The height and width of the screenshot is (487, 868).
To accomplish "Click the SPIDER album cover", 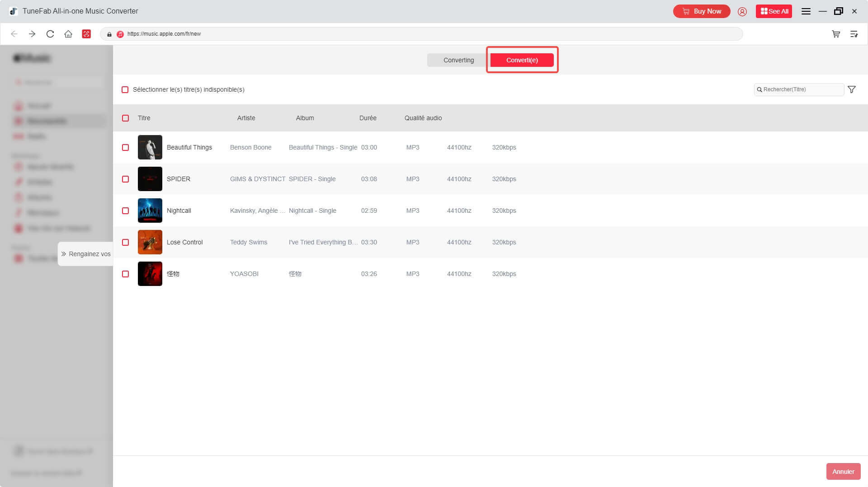I will [x=150, y=179].
